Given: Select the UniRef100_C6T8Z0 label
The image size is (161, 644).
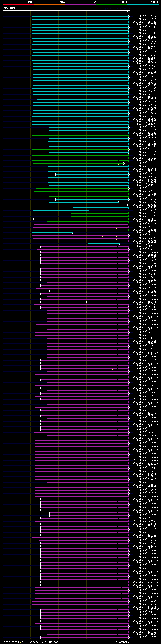Looking at the screenshot, I should [x=144, y=202].
